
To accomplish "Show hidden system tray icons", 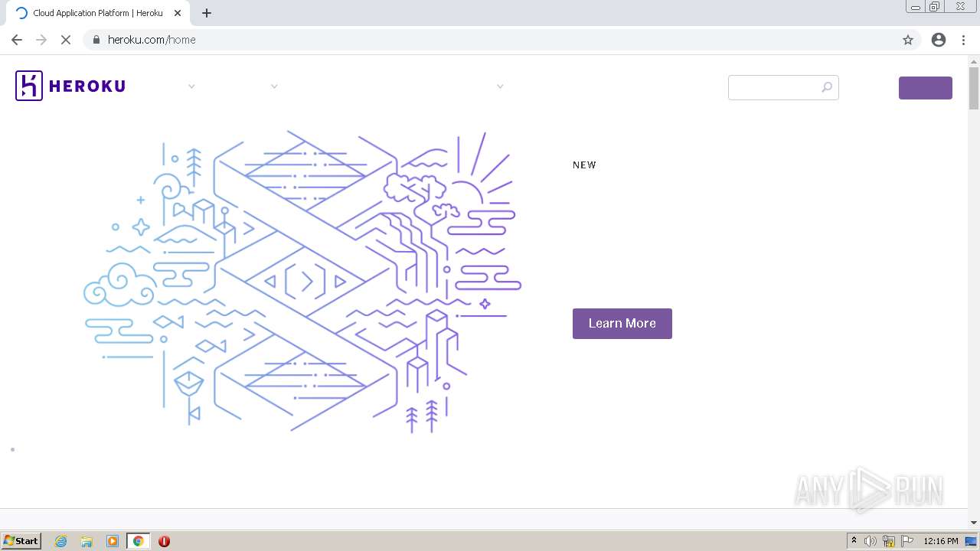I will 854,541.
